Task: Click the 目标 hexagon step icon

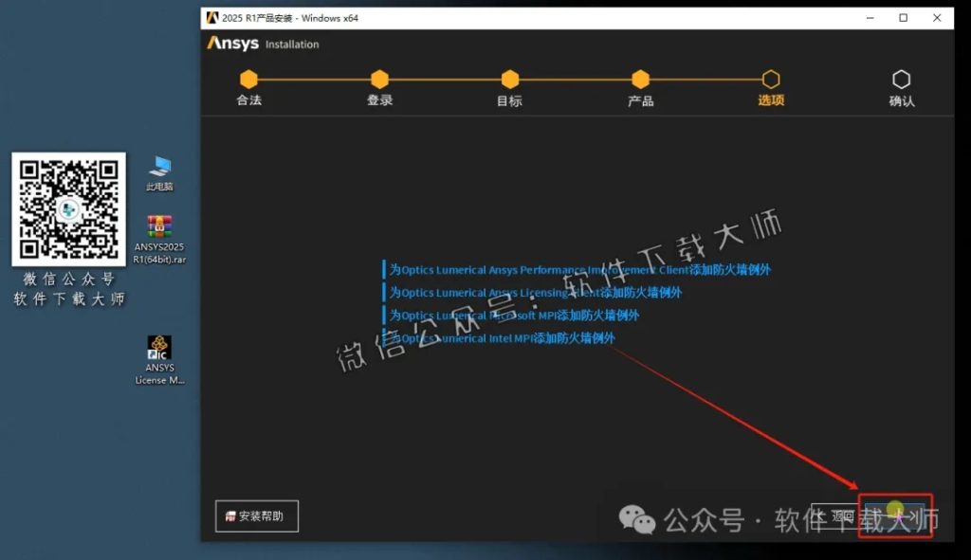Action: click(x=509, y=81)
